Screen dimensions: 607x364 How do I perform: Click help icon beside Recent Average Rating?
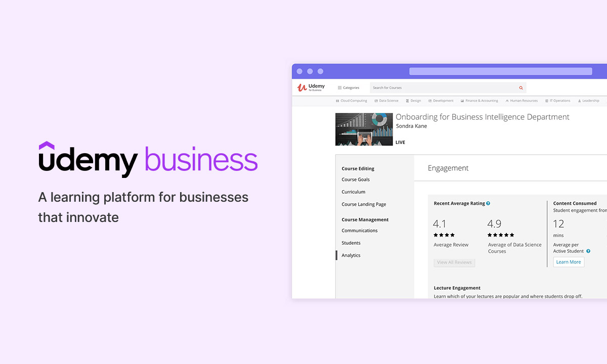(488, 203)
